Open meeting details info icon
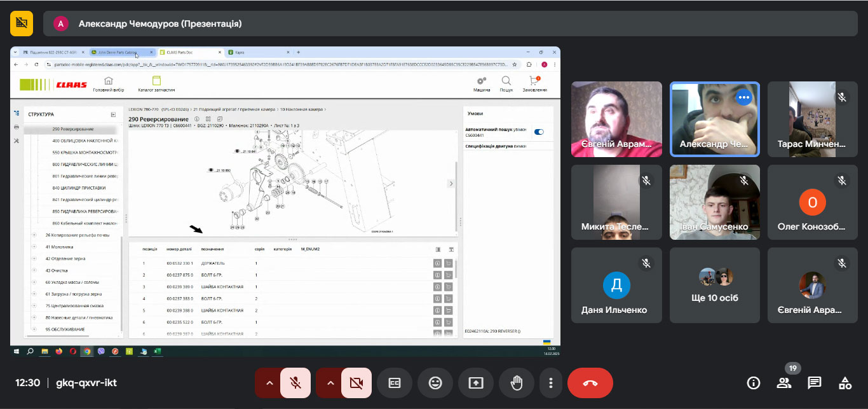Screen dimensions: 868x409 pos(754,383)
